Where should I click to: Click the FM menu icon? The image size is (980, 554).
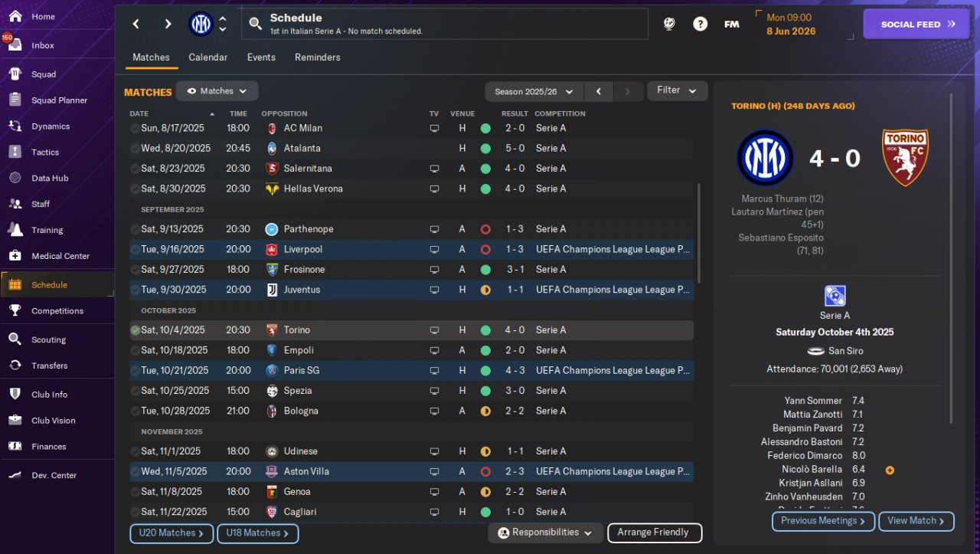(731, 24)
